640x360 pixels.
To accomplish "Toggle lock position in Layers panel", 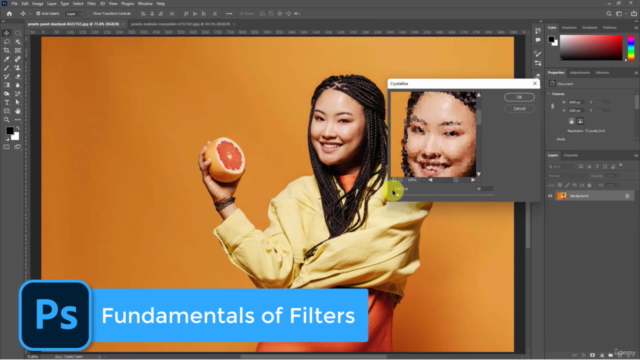I will click(574, 185).
